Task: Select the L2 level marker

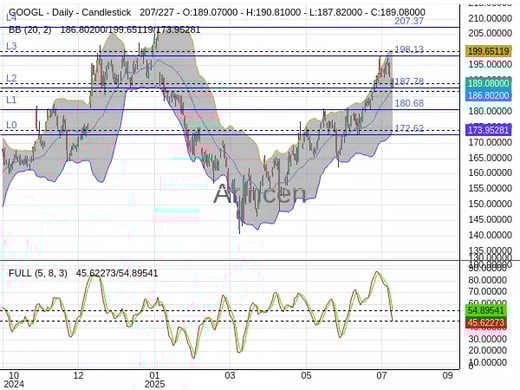Action: pyautogui.click(x=11, y=78)
